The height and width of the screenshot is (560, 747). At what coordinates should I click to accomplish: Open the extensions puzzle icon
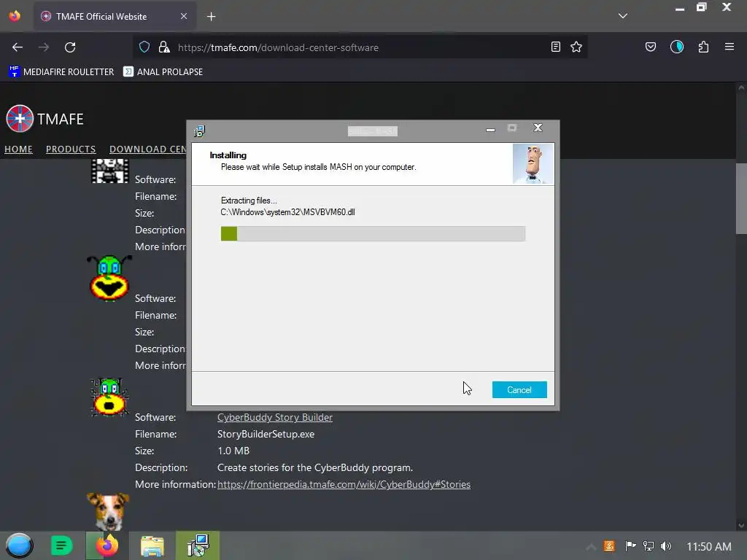pos(703,47)
